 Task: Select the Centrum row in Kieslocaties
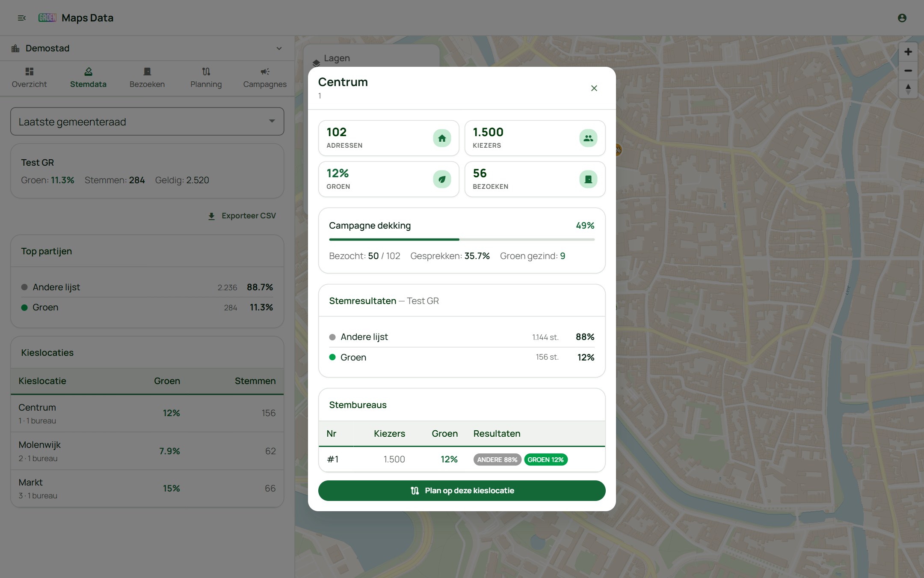click(147, 413)
